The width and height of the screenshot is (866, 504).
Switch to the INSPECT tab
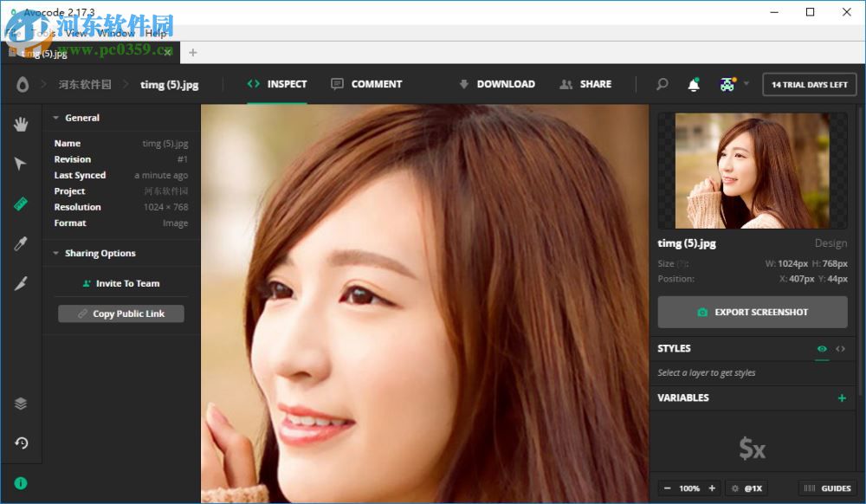(x=277, y=84)
